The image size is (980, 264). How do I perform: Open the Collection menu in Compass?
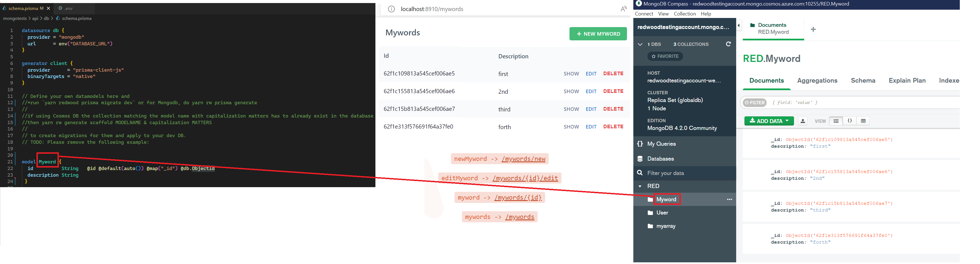[685, 14]
